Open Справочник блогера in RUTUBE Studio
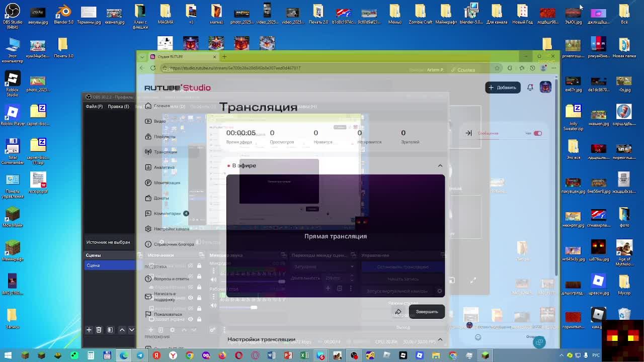 click(170, 244)
